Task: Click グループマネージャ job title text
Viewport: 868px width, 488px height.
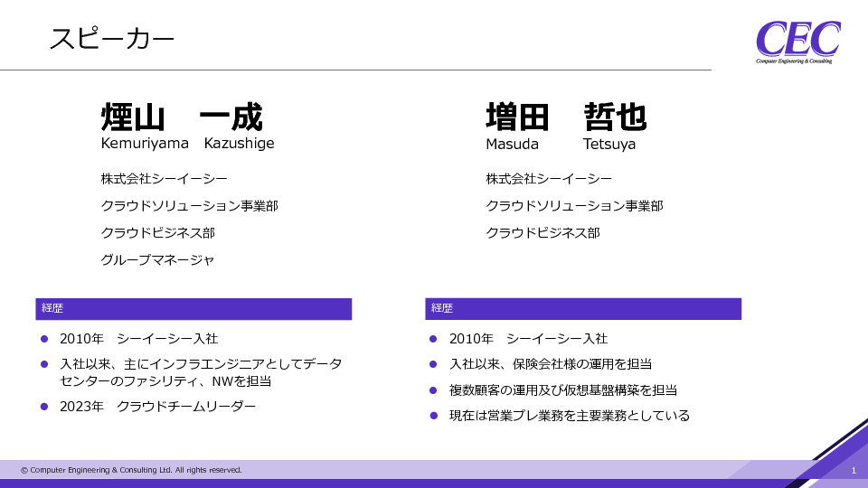Action: tap(158, 260)
